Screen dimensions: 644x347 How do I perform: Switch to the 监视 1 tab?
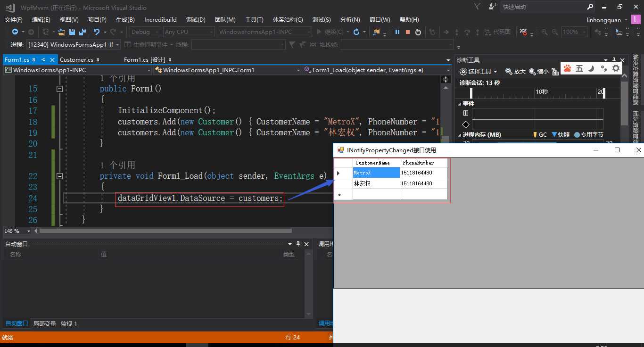click(69, 323)
